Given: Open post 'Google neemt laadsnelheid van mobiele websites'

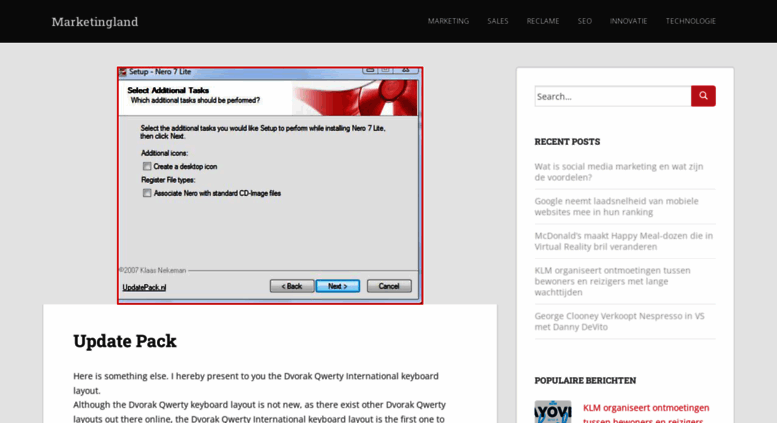Looking at the screenshot, I should [x=616, y=207].
